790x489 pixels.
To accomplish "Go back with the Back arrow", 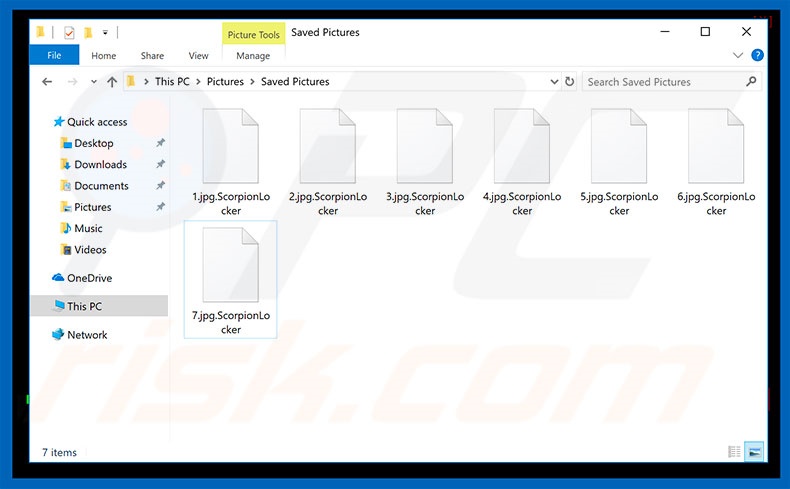I will [x=47, y=82].
